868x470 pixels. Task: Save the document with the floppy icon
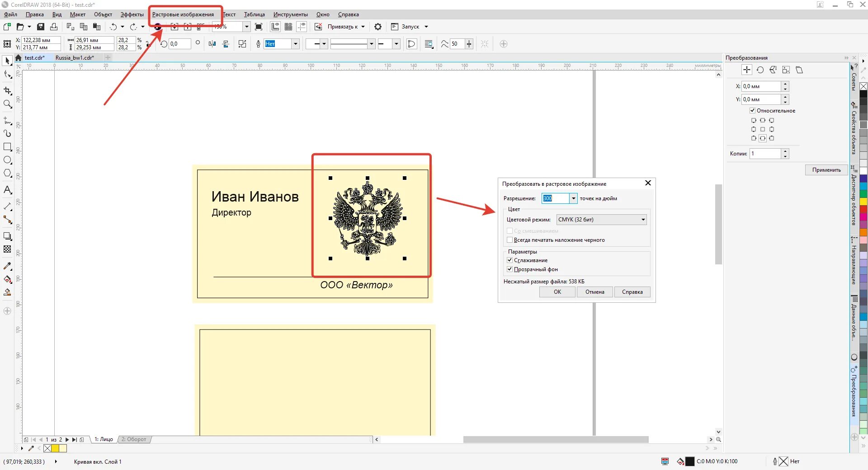(41, 27)
